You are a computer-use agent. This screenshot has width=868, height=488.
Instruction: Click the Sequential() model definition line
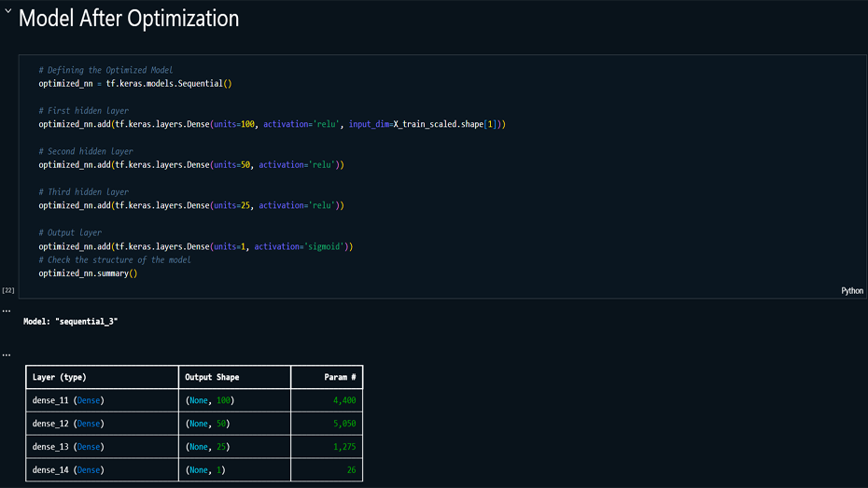pos(134,84)
